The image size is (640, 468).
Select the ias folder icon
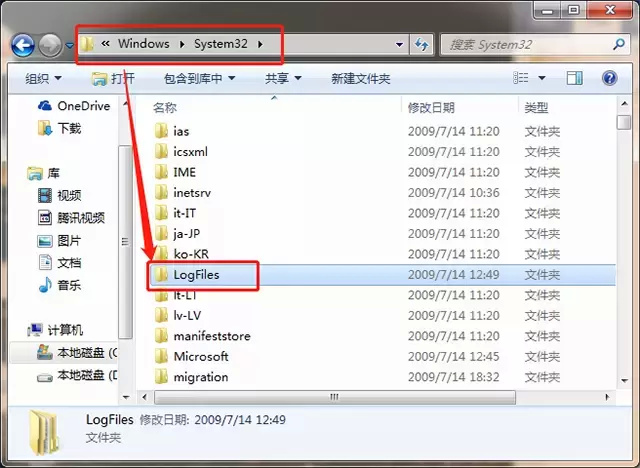pyautogui.click(x=161, y=131)
